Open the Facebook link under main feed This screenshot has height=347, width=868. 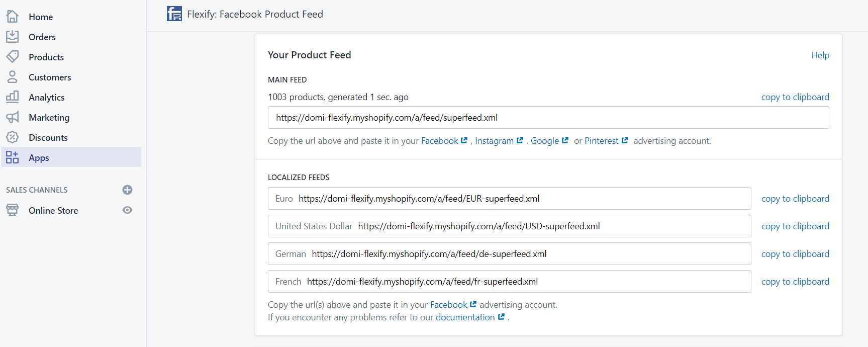pyautogui.click(x=440, y=141)
